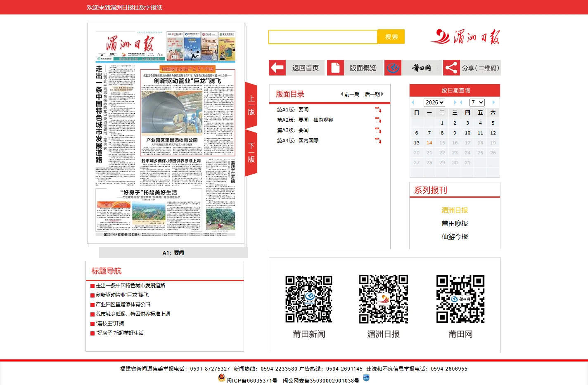This screenshot has height=385, width=588.
Task: Download PDF for 第A3版 要闻
Action: (378, 130)
